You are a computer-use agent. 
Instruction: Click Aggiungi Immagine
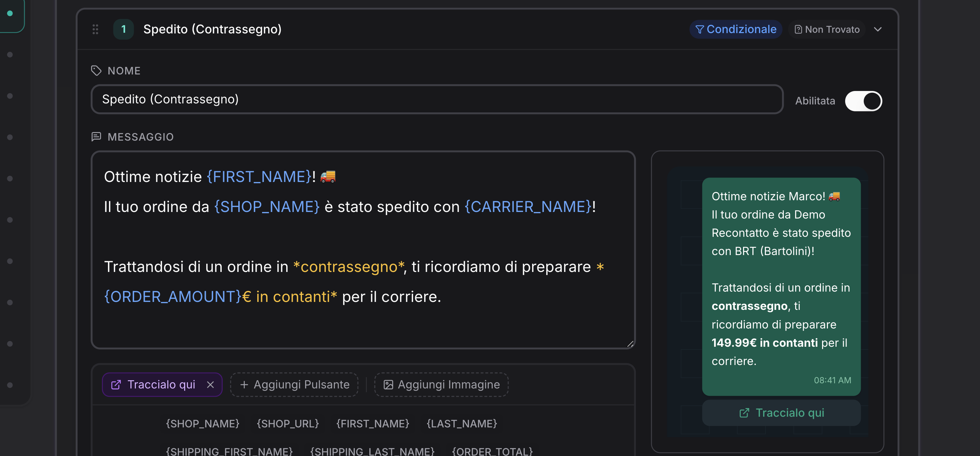click(441, 385)
